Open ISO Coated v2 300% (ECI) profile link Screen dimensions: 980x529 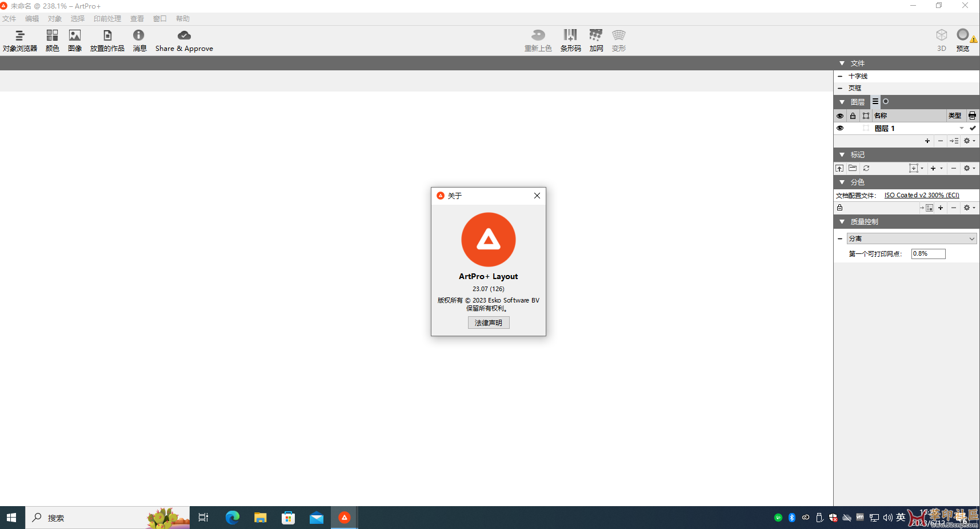click(922, 195)
